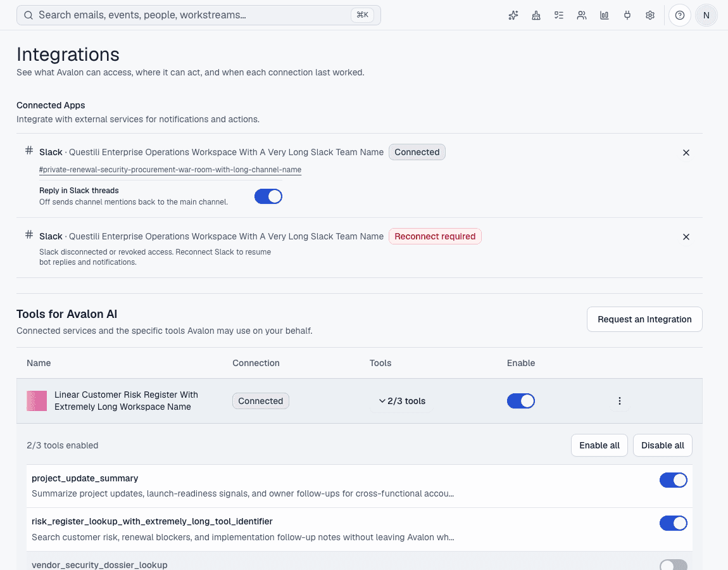This screenshot has width=728, height=570.
Task: Open the AI sparkles icon in top bar
Action: 513,15
